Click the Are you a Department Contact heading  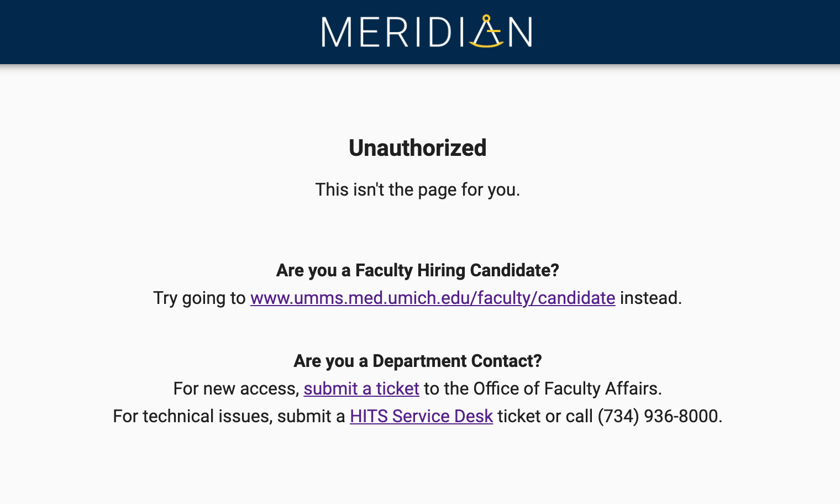point(418,361)
